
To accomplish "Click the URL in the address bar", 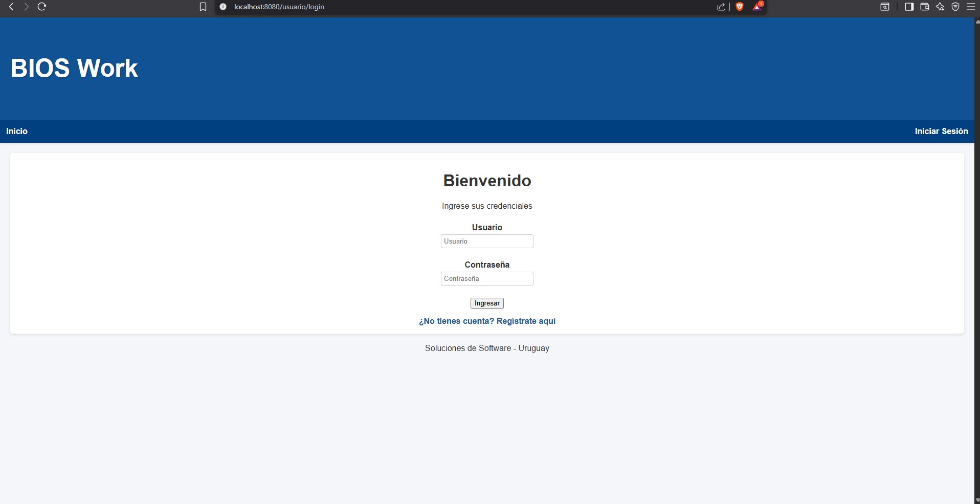I will 279,7.
